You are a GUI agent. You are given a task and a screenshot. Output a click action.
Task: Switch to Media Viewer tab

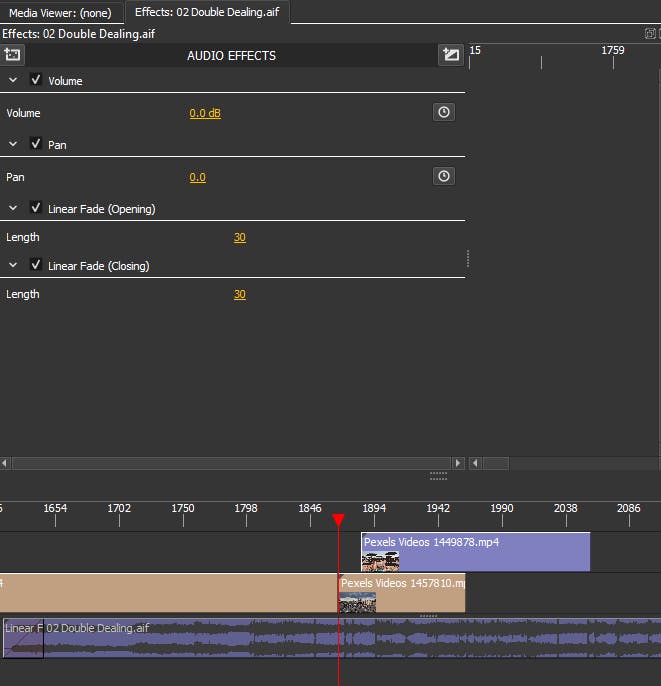click(x=60, y=13)
